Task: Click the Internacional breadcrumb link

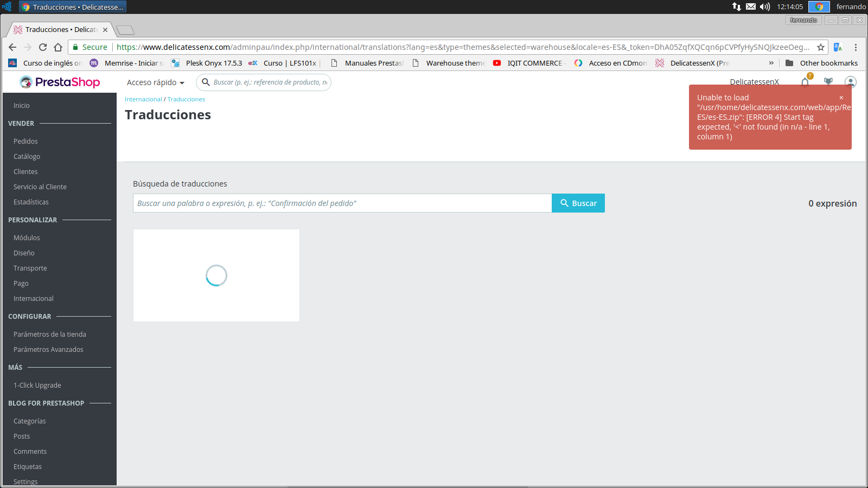Action: coord(143,99)
